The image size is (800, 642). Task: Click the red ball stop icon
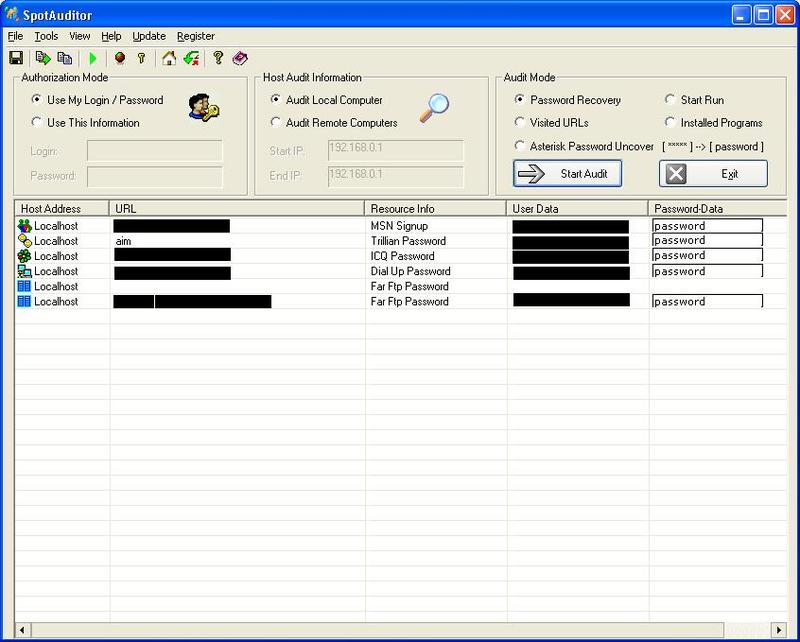118,59
